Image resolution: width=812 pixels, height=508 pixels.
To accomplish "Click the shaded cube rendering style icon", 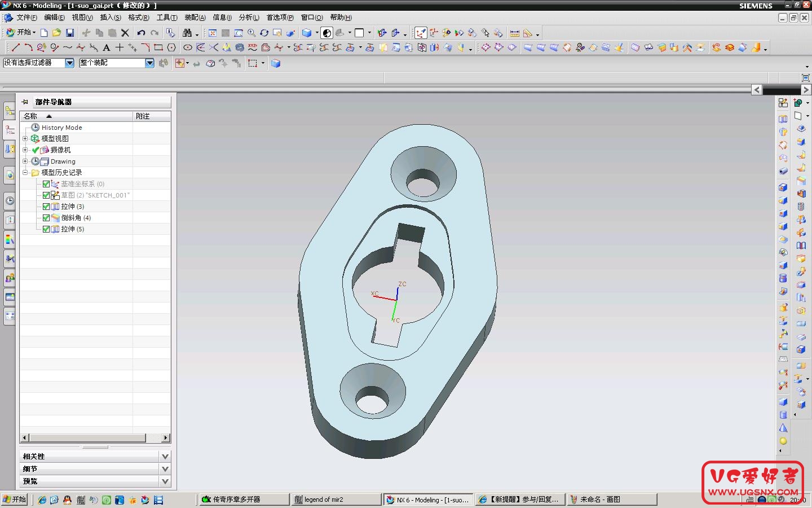I will pyautogui.click(x=307, y=33).
